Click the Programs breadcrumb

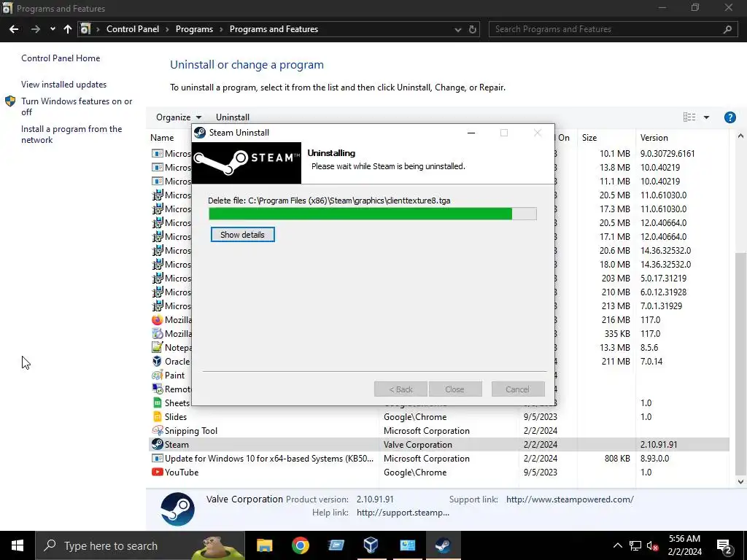click(x=194, y=29)
